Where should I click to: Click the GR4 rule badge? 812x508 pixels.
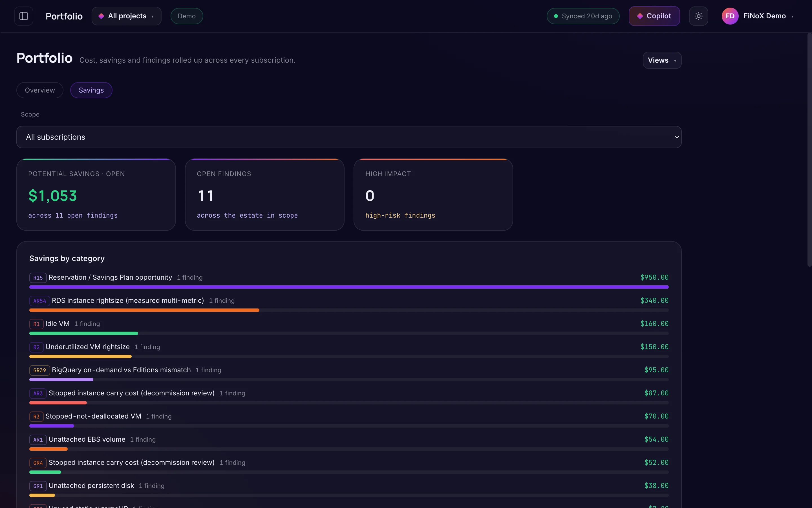[37, 463]
